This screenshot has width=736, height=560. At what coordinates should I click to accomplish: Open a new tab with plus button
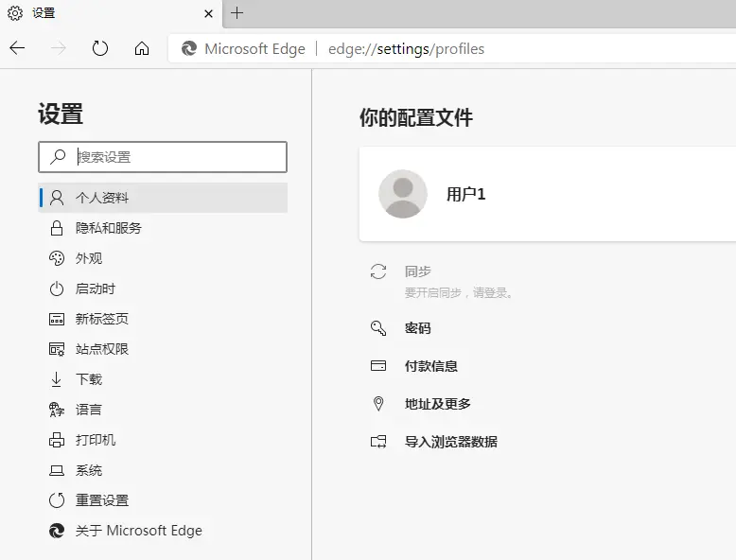pos(237,12)
